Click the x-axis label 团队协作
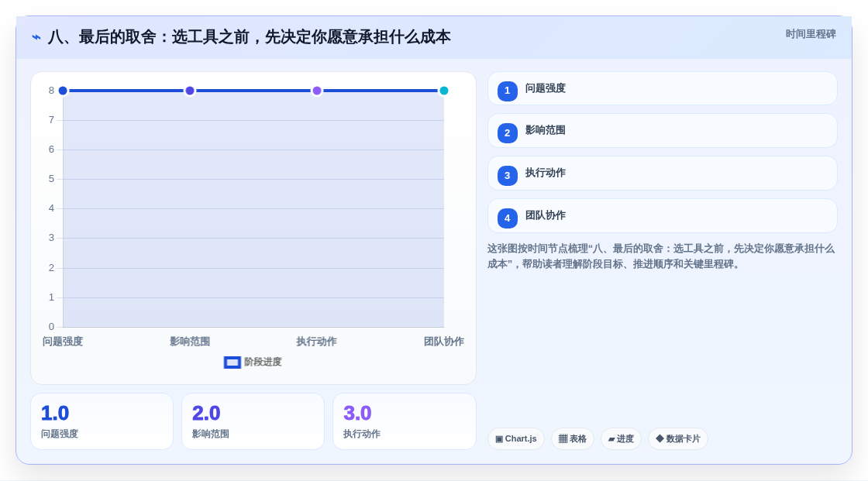 (444, 342)
